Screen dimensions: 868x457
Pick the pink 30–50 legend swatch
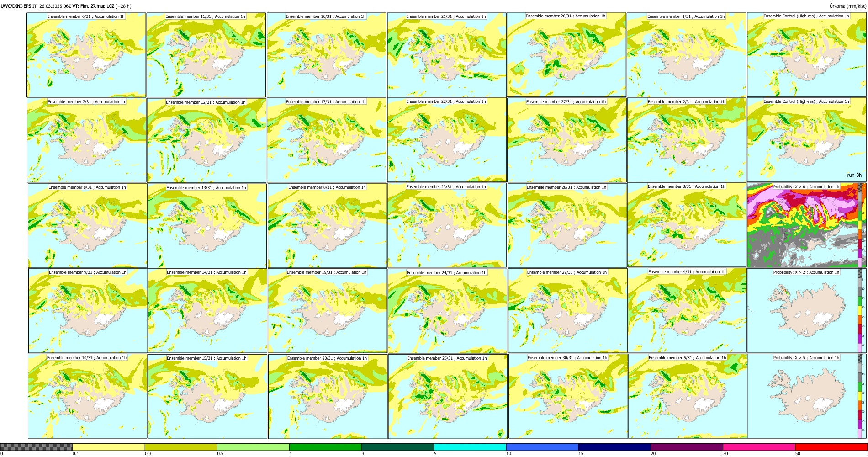(759, 447)
